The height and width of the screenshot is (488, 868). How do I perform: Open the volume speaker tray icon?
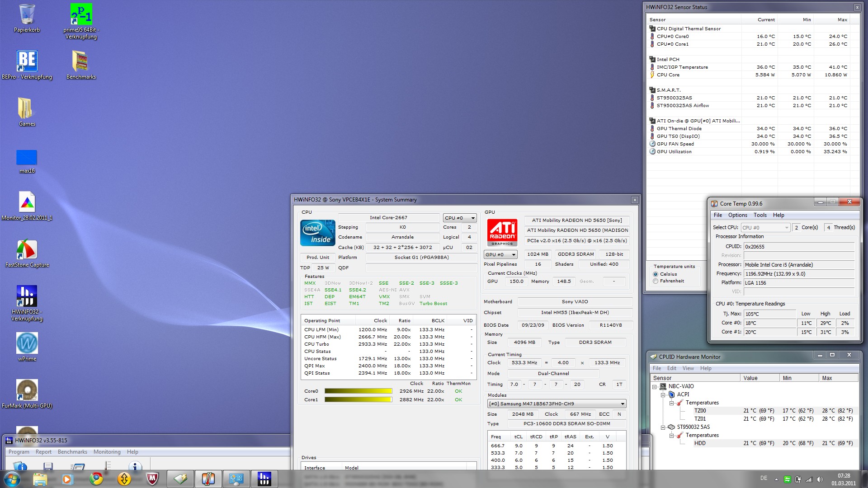click(x=820, y=479)
